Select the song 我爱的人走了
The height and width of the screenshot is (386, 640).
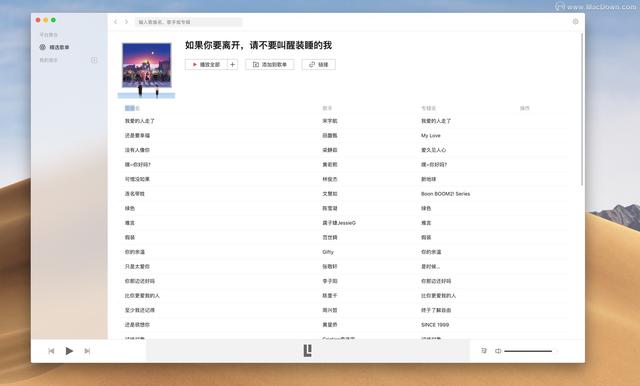140,121
